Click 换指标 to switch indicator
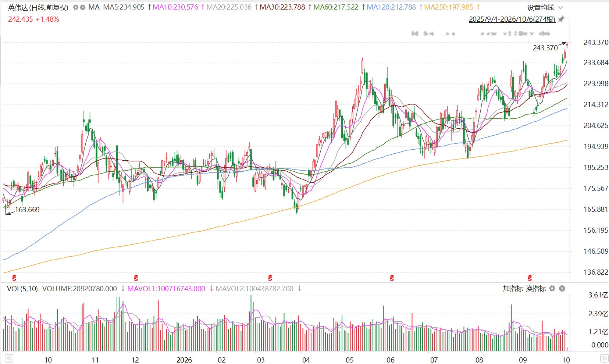The width and height of the screenshot is (609, 364). [x=536, y=289]
